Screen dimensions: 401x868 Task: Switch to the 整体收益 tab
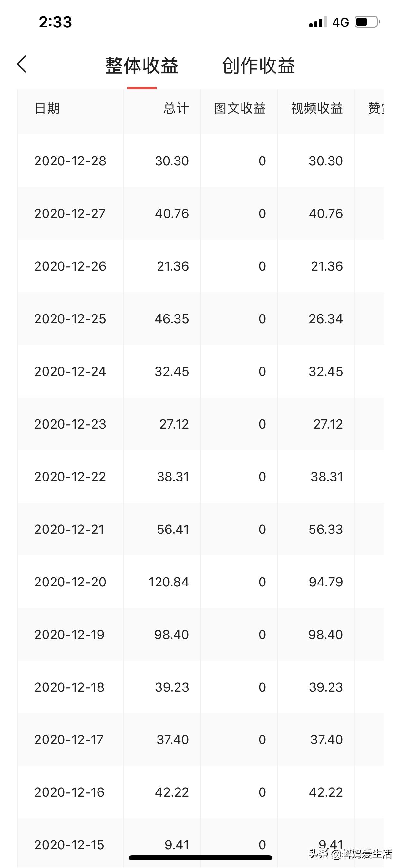(x=141, y=65)
